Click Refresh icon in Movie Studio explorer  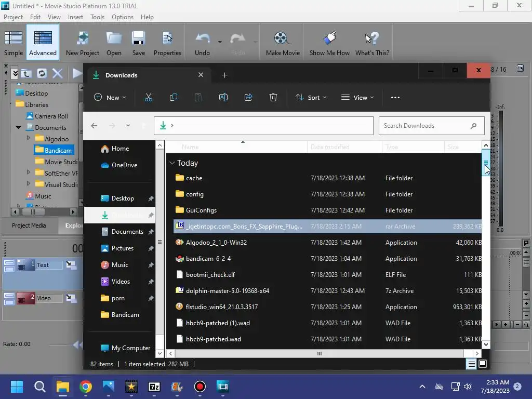[x=42, y=73]
